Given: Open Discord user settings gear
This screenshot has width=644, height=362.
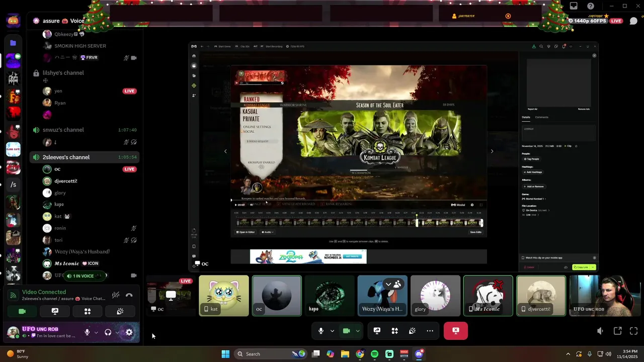Looking at the screenshot, I should pyautogui.click(x=129, y=332).
